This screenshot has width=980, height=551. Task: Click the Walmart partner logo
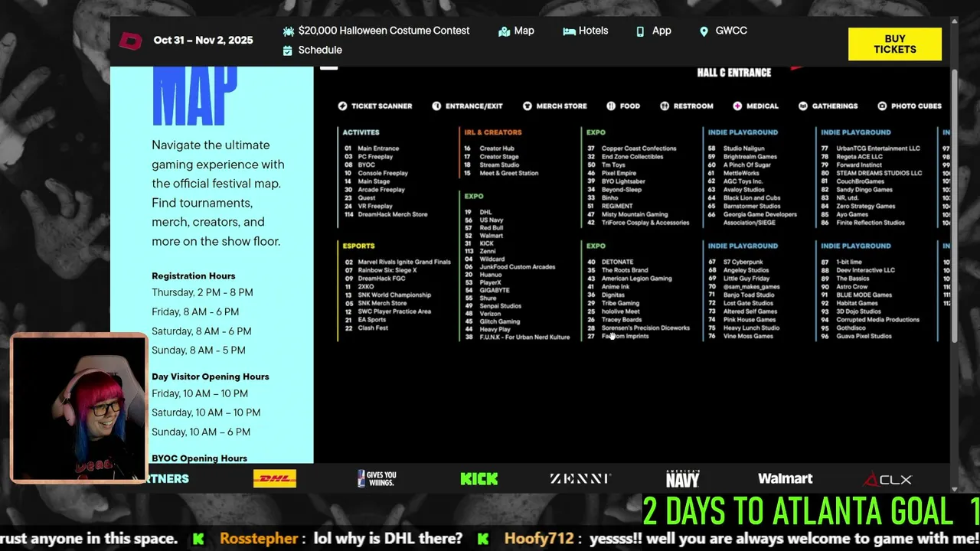[x=785, y=479]
